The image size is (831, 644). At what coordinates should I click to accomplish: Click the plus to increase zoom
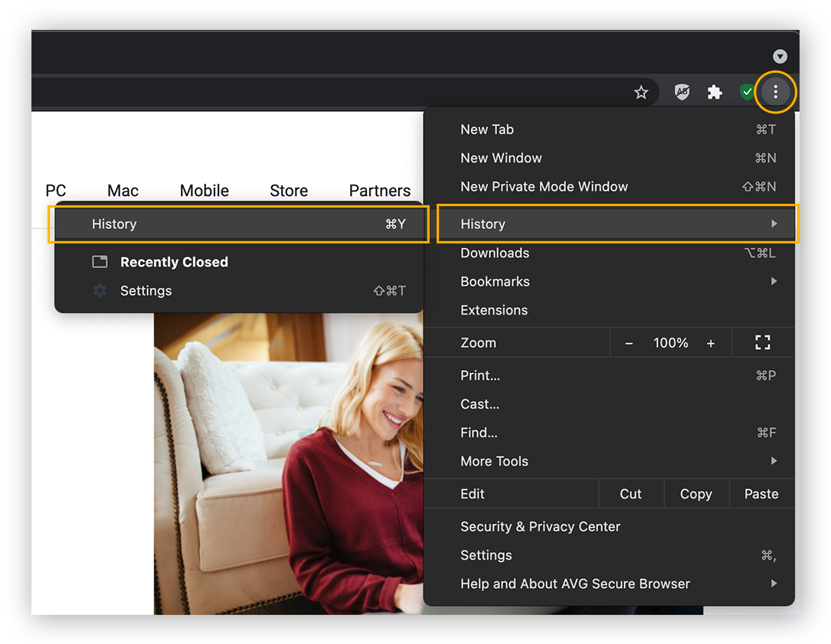(711, 342)
